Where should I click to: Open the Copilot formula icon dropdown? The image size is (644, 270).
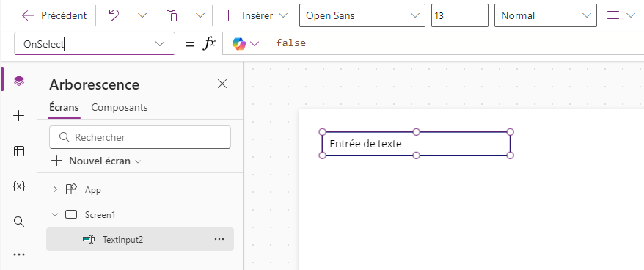245,43
